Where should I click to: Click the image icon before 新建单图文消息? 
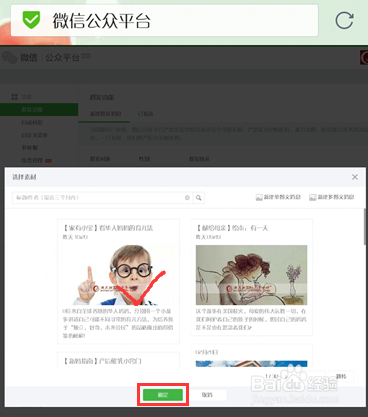[x=259, y=197]
